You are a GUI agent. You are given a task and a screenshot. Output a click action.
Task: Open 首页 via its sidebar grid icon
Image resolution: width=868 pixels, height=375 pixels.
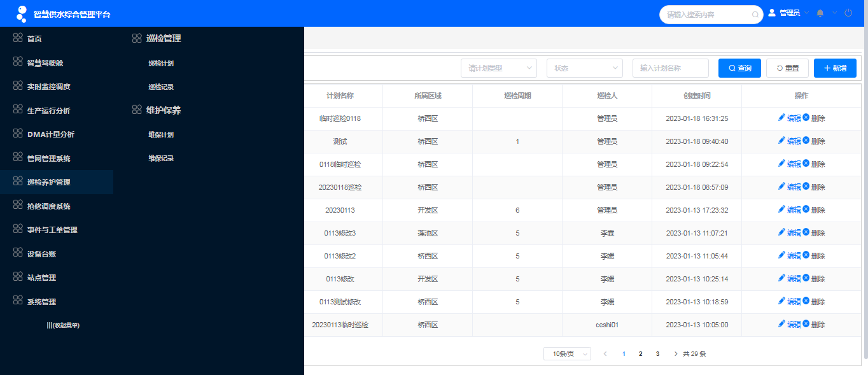tap(18, 38)
